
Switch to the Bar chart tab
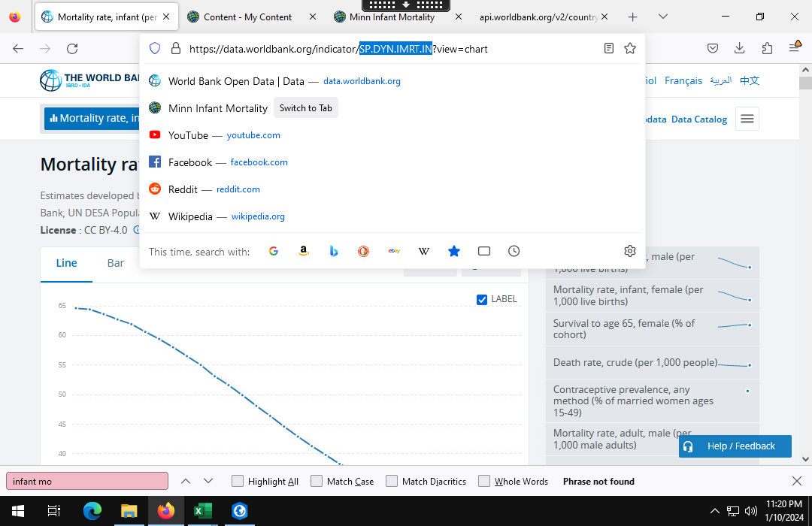(x=116, y=263)
